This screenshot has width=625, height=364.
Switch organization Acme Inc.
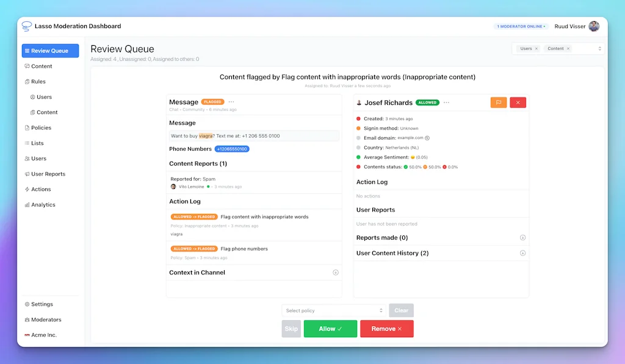coord(41,335)
